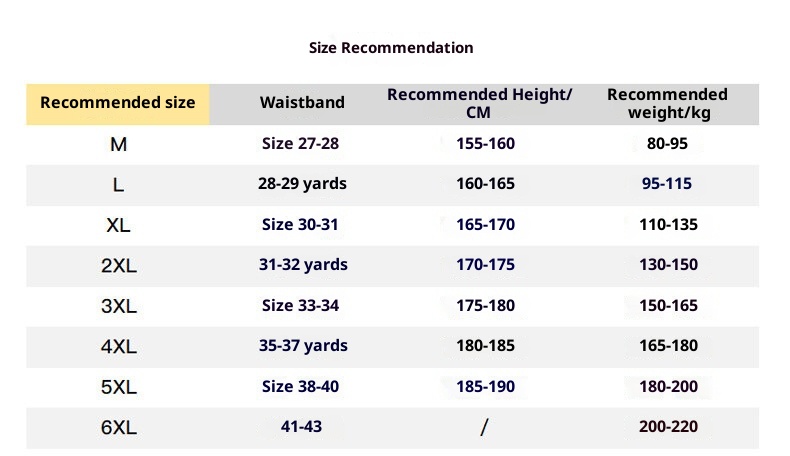Select the 2XL size label
The image size is (790, 456).
pyautogui.click(x=118, y=266)
